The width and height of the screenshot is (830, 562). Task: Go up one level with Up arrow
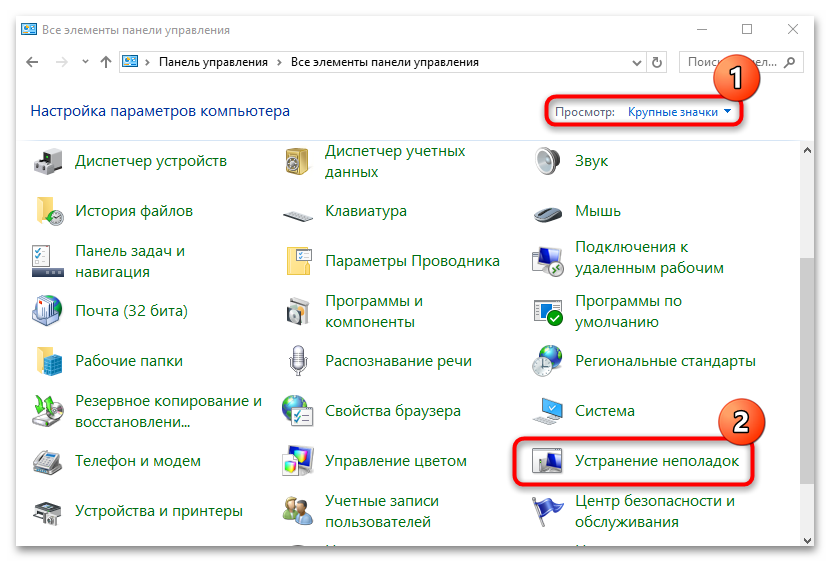click(x=106, y=62)
